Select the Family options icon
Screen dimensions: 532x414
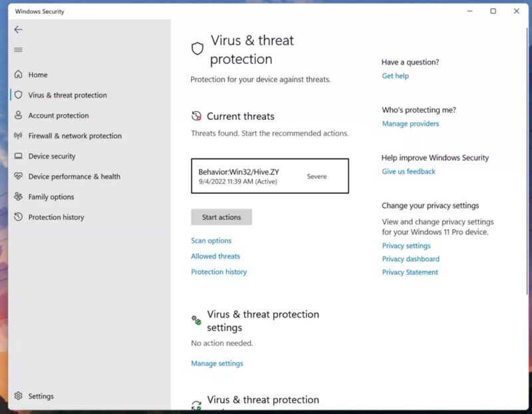(20, 196)
